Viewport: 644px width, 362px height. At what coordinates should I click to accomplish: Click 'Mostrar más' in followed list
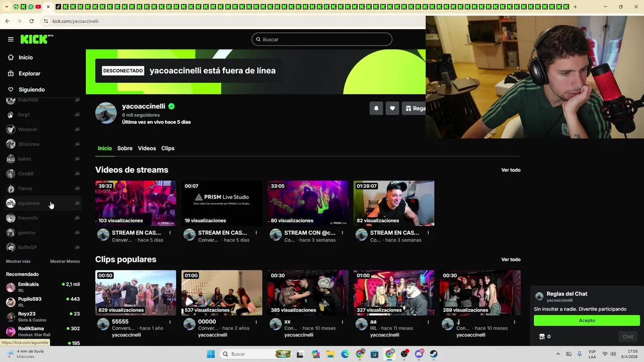(18, 261)
